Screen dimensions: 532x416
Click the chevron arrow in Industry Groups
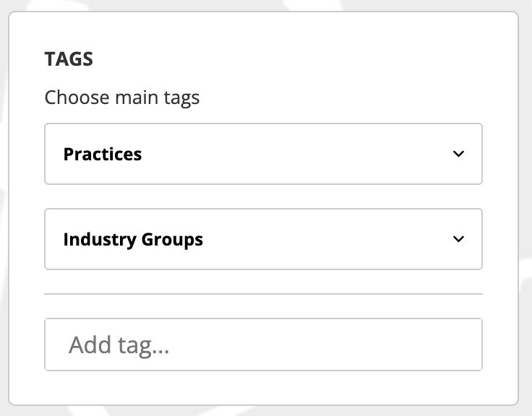tap(458, 239)
